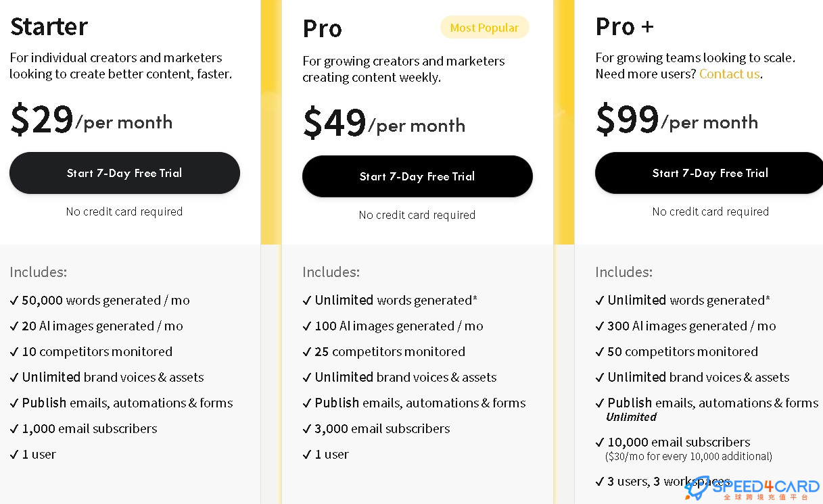
Task: Start the Pro + plan 7-Day Free Trial
Action: coord(709,173)
